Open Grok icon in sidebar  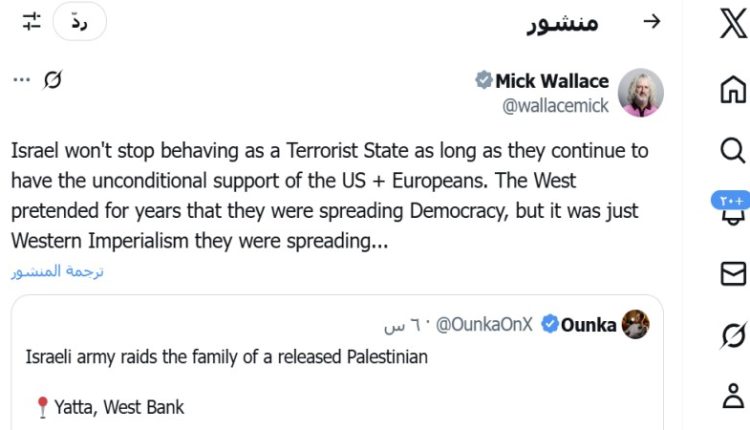point(732,336)
